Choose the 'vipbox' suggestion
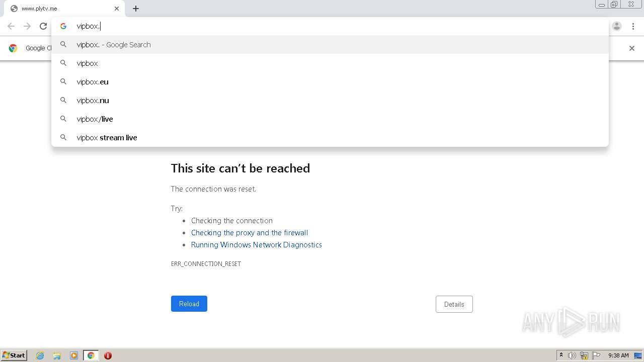This screenshot has width=644, height=362. coord(330,63)
